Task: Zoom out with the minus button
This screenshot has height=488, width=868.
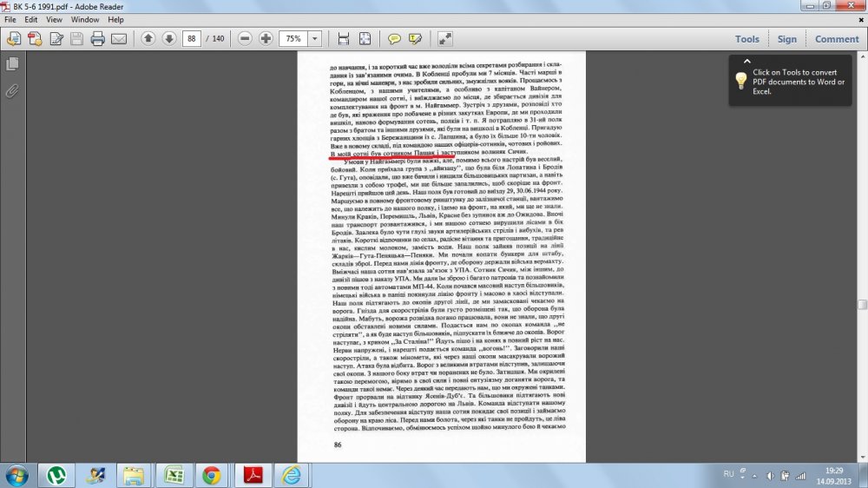Action: [245, 39]
